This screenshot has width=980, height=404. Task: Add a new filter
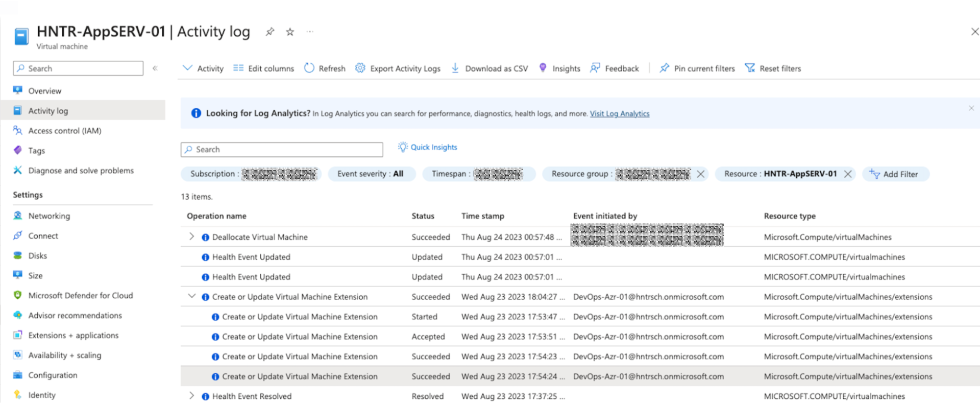click(x=895, y=174)
